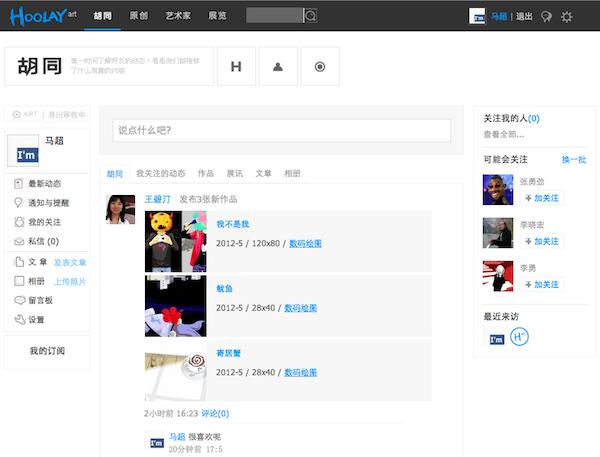Click the large I'm profile avatar

(x=23, y=150)
